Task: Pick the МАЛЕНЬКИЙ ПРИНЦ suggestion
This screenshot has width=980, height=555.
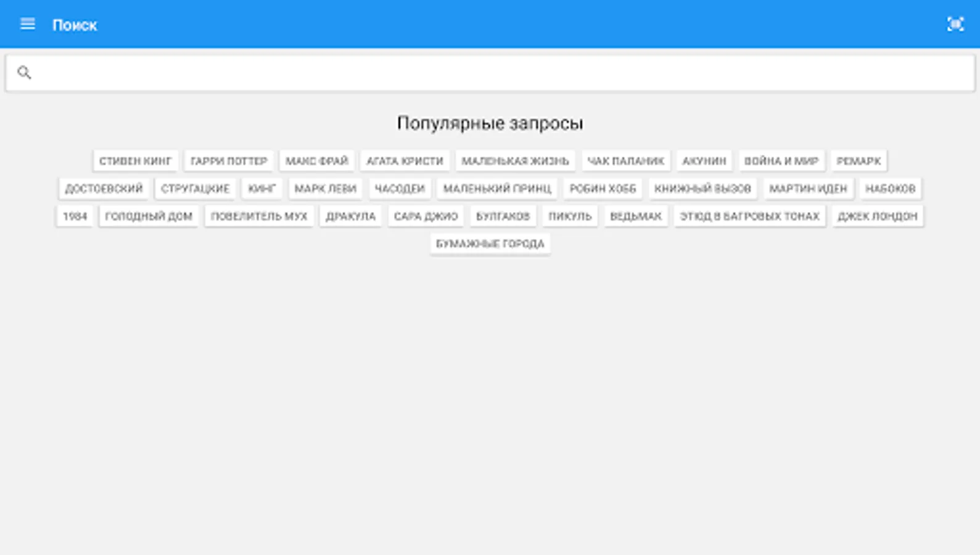Action: (497, 189)
